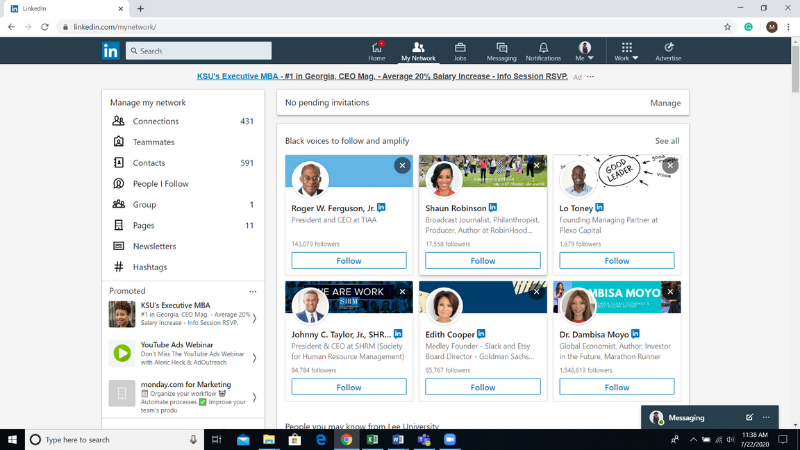Screen dimensions: 800x450
Task: Open Promoted section options menu
Action: click(x=253, y=291)
